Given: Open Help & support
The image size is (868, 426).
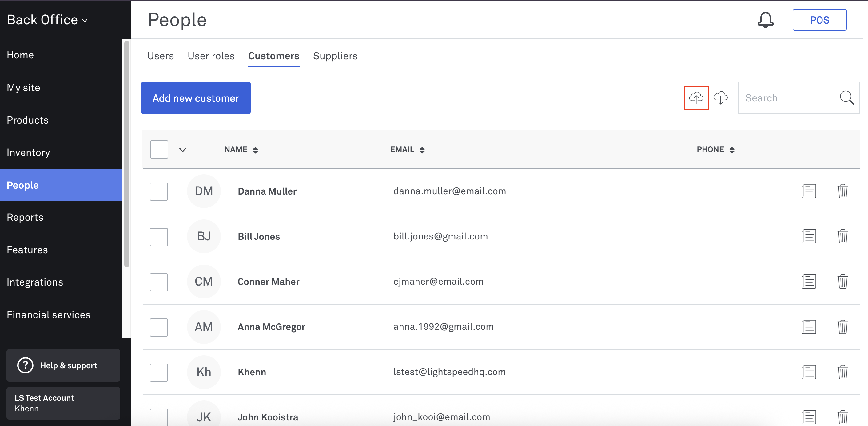Looking at the screenshot, I should tap(63, 365).
